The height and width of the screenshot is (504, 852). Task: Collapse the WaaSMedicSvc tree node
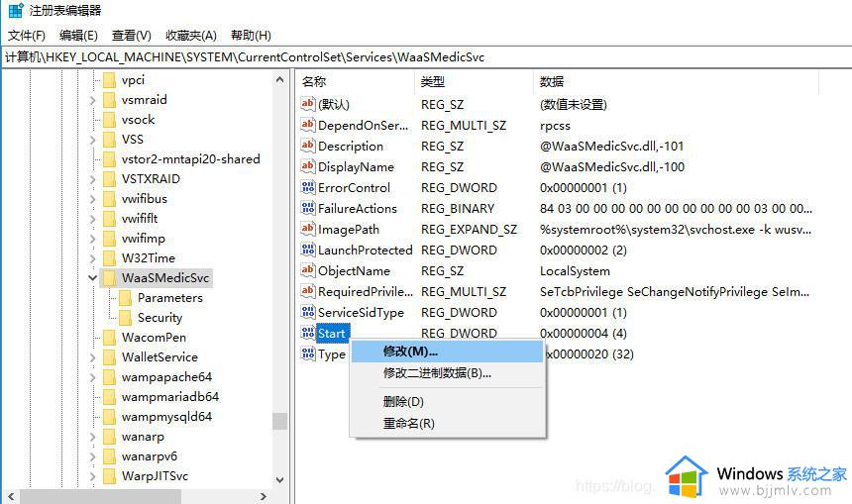coord(92,278)
